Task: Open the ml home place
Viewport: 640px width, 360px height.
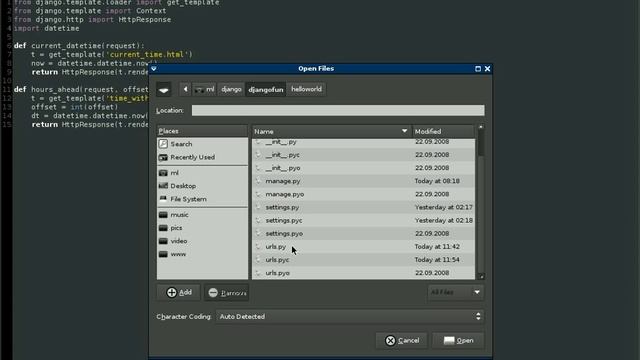Action: point(202,173)
